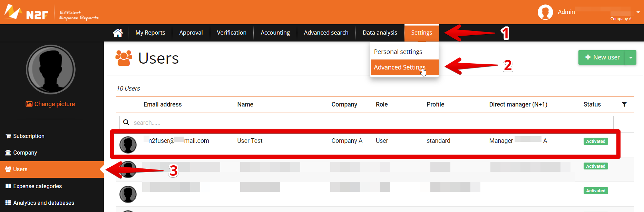644x212 pixels.
Task: Click the Users page group icon
Action: 124,58
